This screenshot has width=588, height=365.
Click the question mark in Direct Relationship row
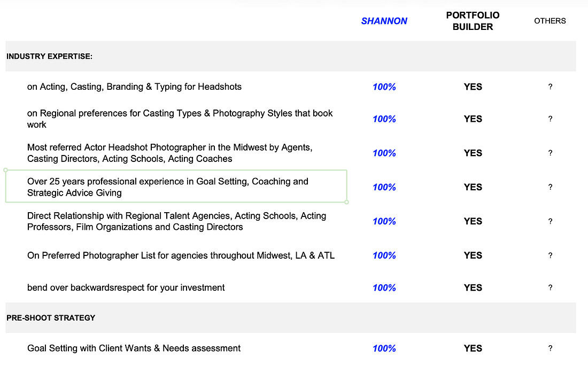coord(550,221)
